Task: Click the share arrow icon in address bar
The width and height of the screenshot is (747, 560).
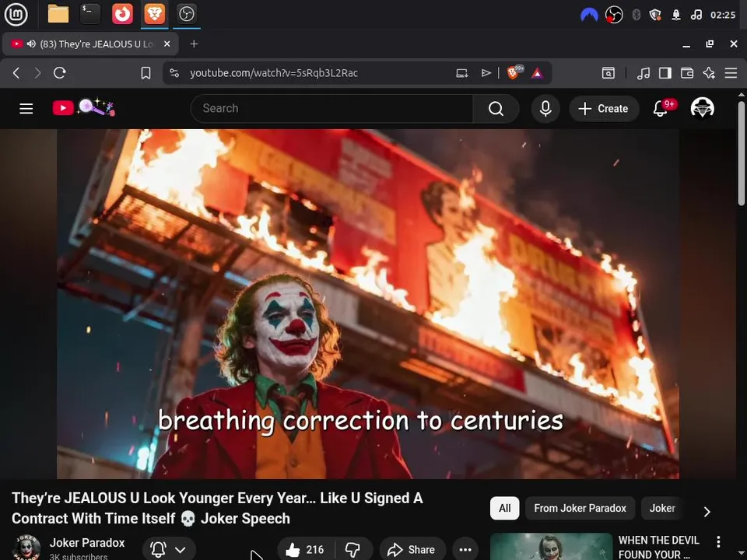Action: 486,73
